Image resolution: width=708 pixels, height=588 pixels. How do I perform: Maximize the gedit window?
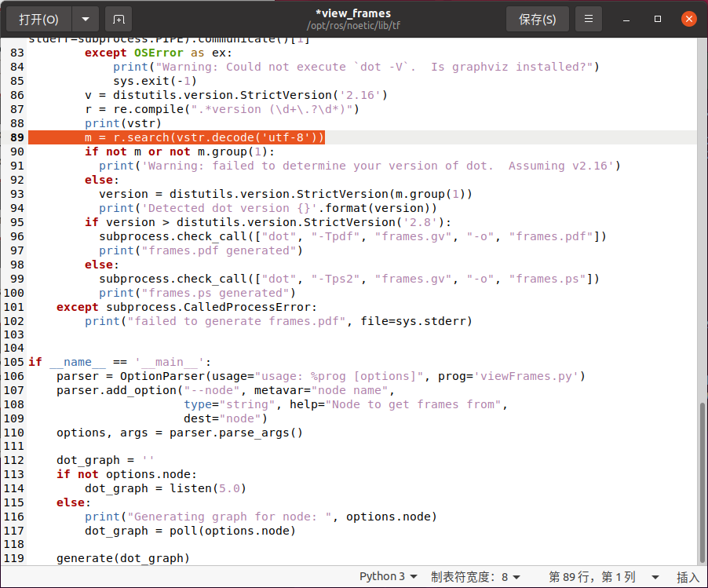[x=658, y=19]
